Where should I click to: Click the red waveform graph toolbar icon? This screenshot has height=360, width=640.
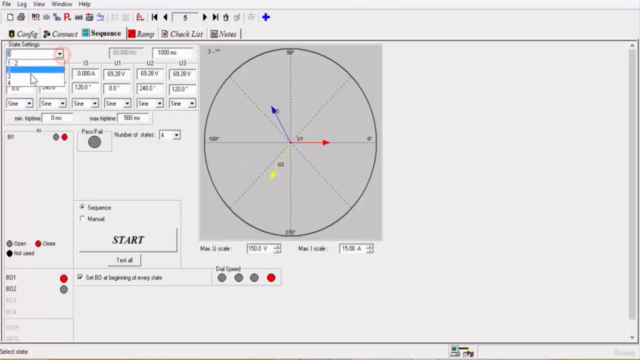click(140, 17)
